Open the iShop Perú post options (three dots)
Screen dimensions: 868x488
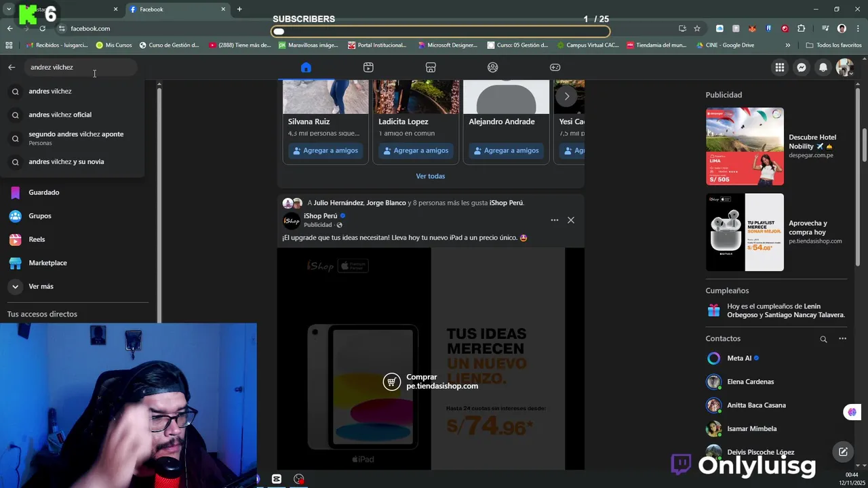[555, 220]
